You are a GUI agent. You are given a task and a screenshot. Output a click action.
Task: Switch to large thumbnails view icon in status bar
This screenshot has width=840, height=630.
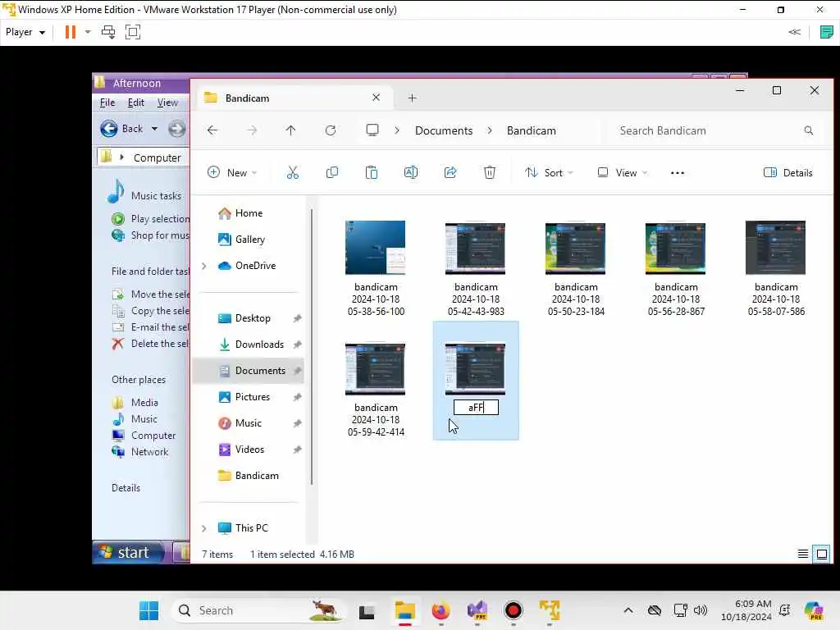coord(821,554)
